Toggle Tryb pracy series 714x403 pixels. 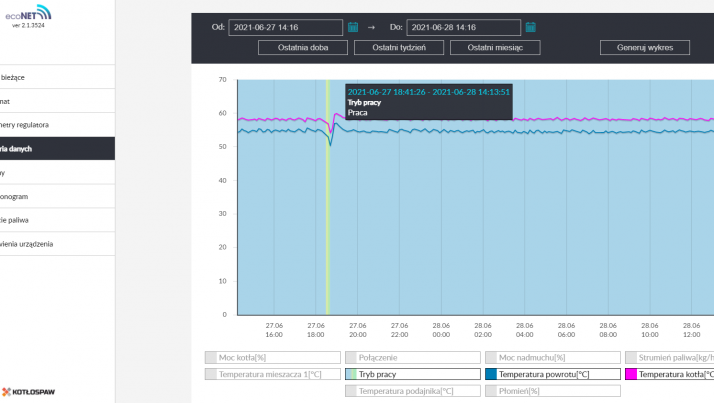click(x=413, y=374)
